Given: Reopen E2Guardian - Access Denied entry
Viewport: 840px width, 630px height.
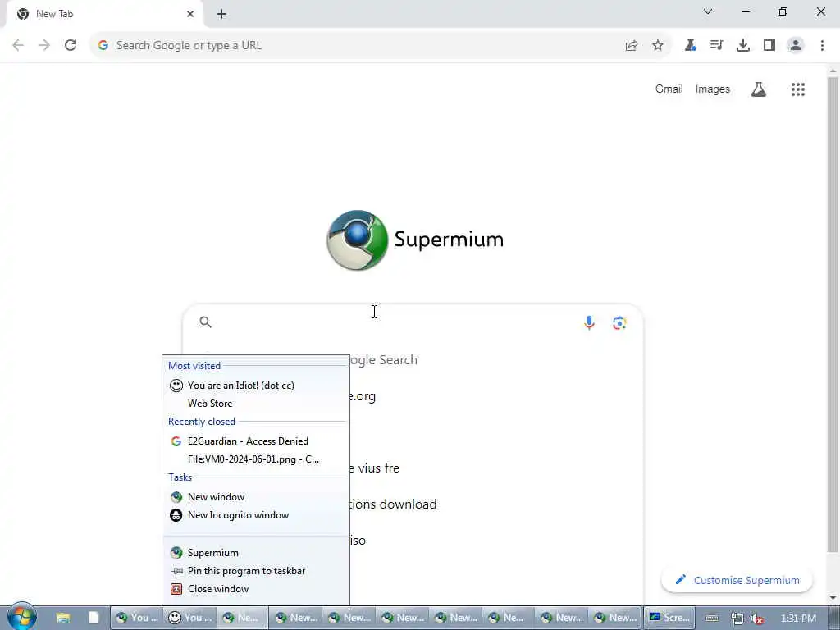Looking at the screenshot, I should [256, 441].
